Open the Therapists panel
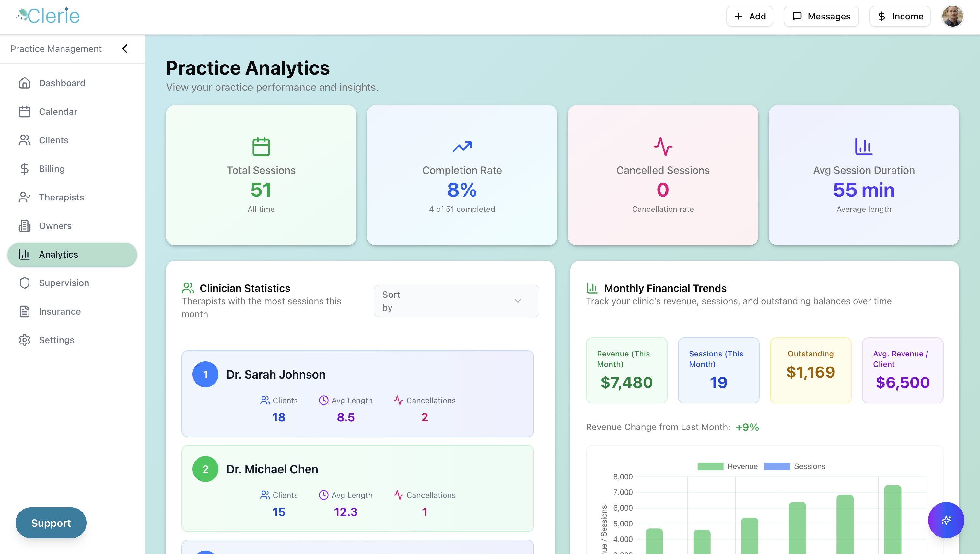Viewport: 980px width, 554px height. click(x=61, y=197)
